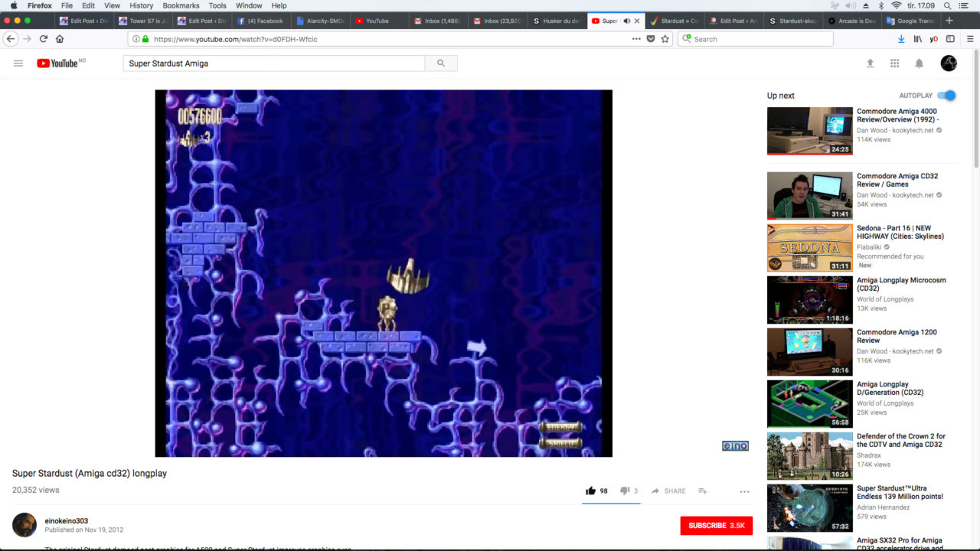This screenshot has width=980, height=551.
Task: Open the YouTube guide hamburger menu
Action: pos(18,64)
